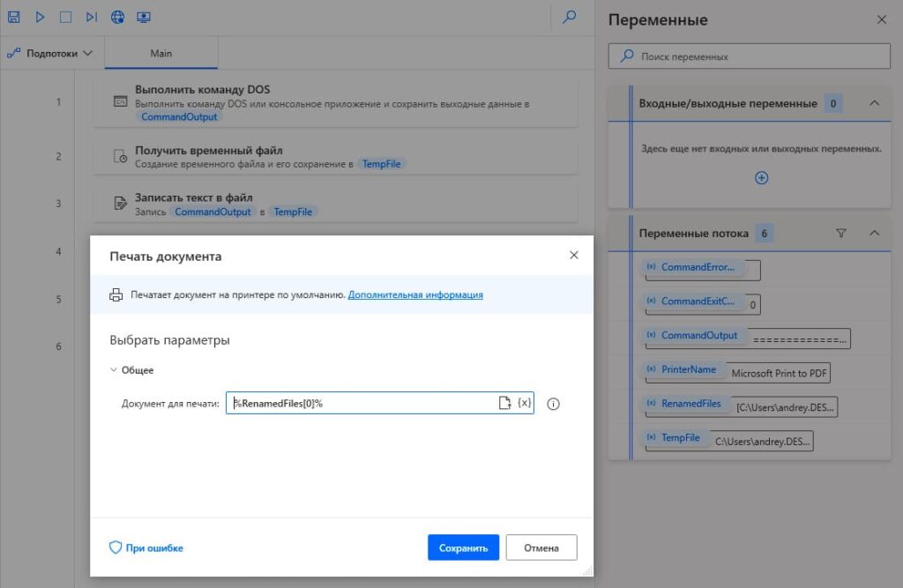This screenshot has height=588, width=903.
Task: Click the Save flow icon in toolbar
Action: tap(14, 17)
